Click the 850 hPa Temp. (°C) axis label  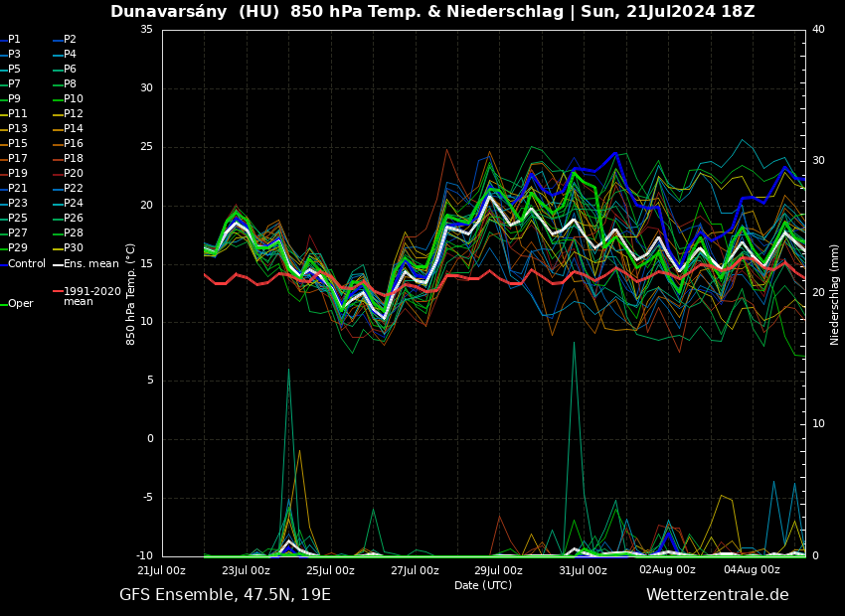click(x=131, y=294)
